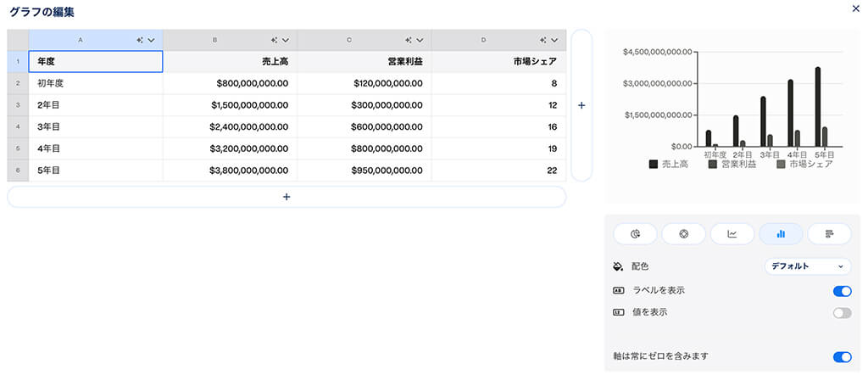
Task: Select the line chart type icon
Action: [x=732, y=234]
